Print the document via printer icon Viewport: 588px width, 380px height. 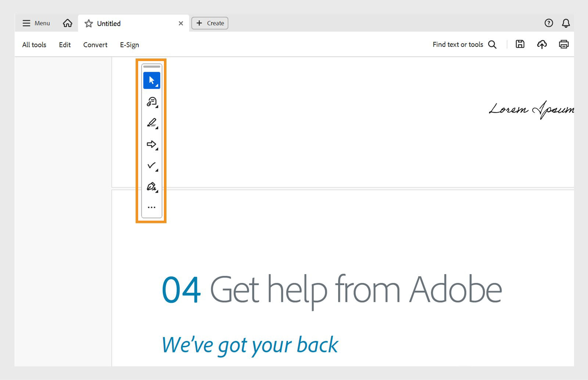tap(563, 44)
